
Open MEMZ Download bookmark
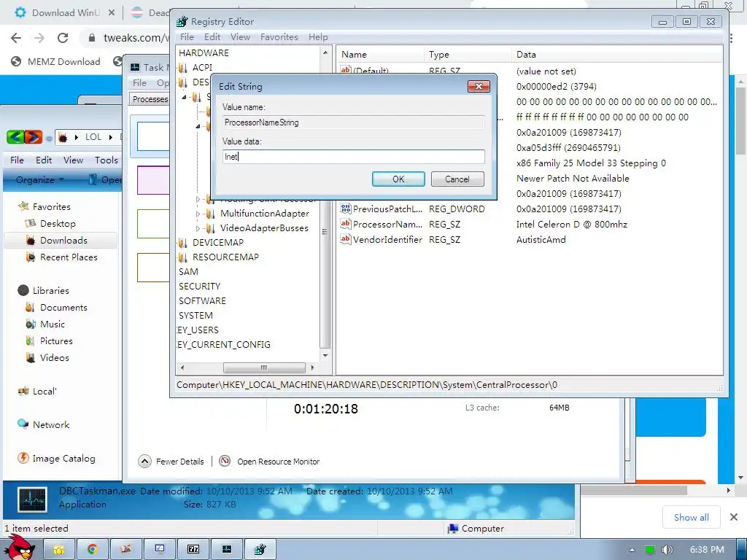click(56, 61)
